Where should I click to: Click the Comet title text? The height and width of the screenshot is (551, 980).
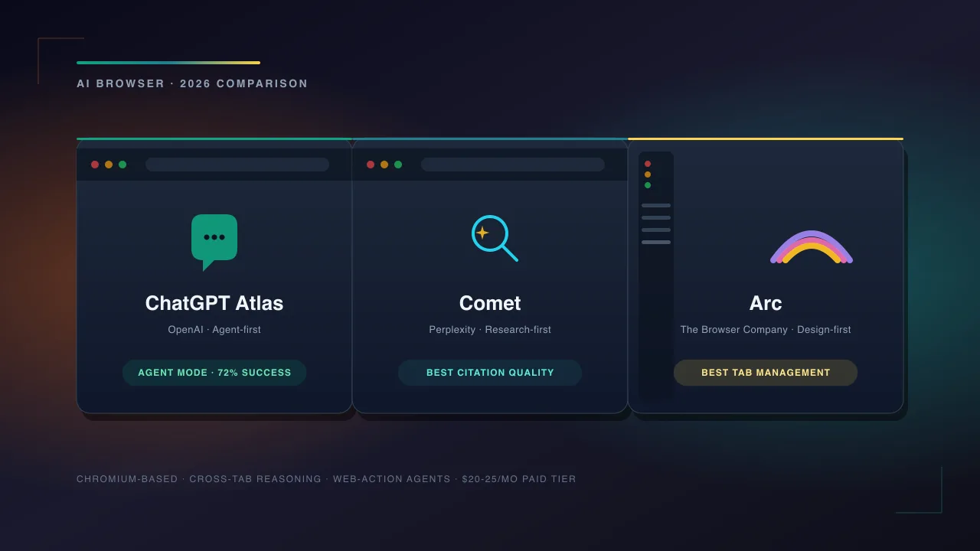pos(490,303)
